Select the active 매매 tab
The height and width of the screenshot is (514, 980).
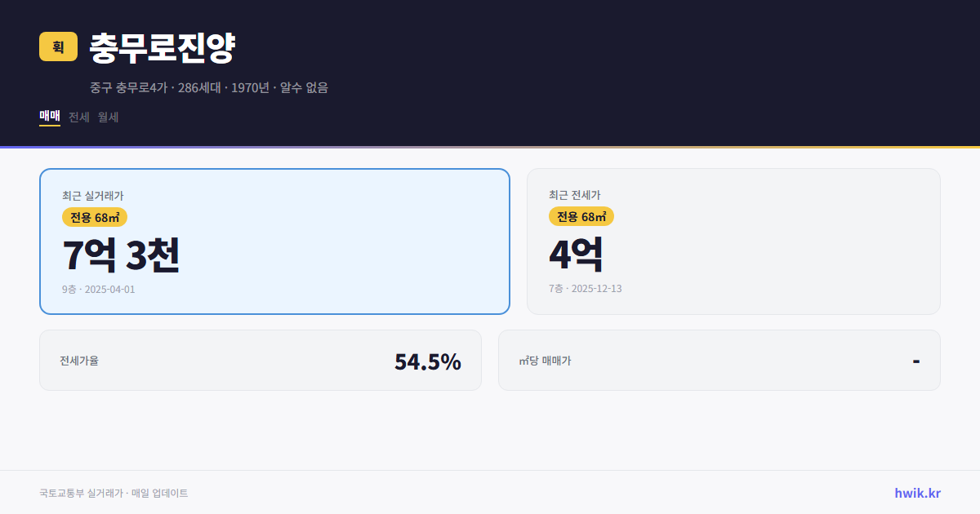tap(49, 117)
